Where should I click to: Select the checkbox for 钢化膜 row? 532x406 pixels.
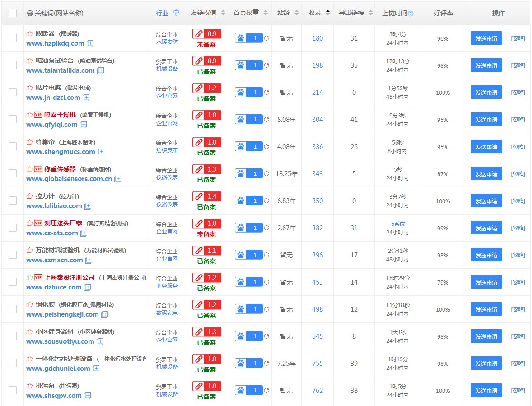tap(13, 309)
